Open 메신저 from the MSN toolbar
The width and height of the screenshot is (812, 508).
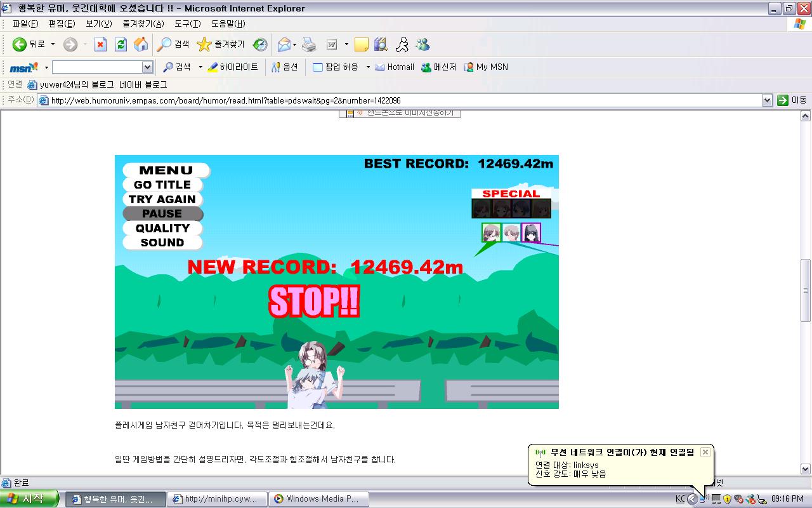click(438, 67)
